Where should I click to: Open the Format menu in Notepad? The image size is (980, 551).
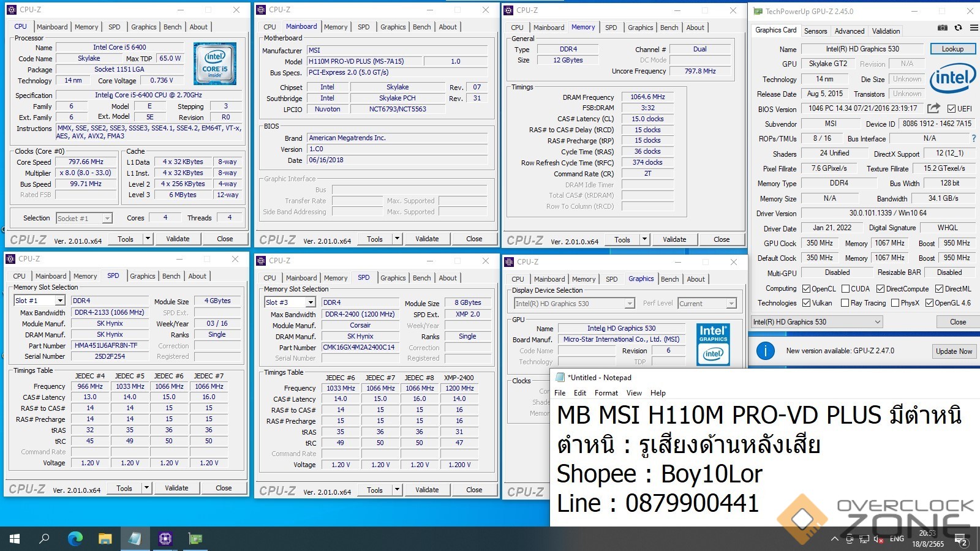coord(606,393)
